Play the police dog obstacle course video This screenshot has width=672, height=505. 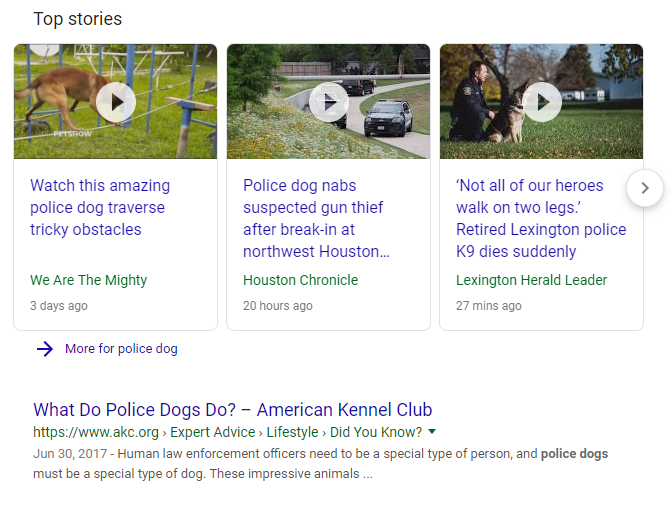pos(116,102)
